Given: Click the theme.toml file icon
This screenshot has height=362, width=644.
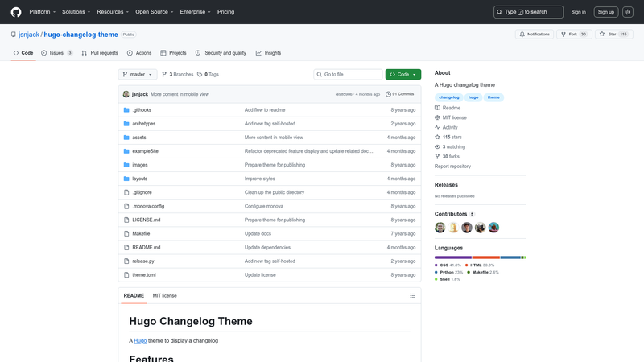Looking at the screenshot, I should [x=126, y=275].
